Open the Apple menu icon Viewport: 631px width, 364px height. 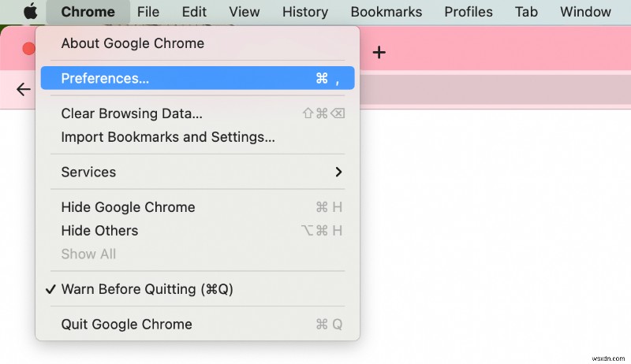[x=30, y=12]
